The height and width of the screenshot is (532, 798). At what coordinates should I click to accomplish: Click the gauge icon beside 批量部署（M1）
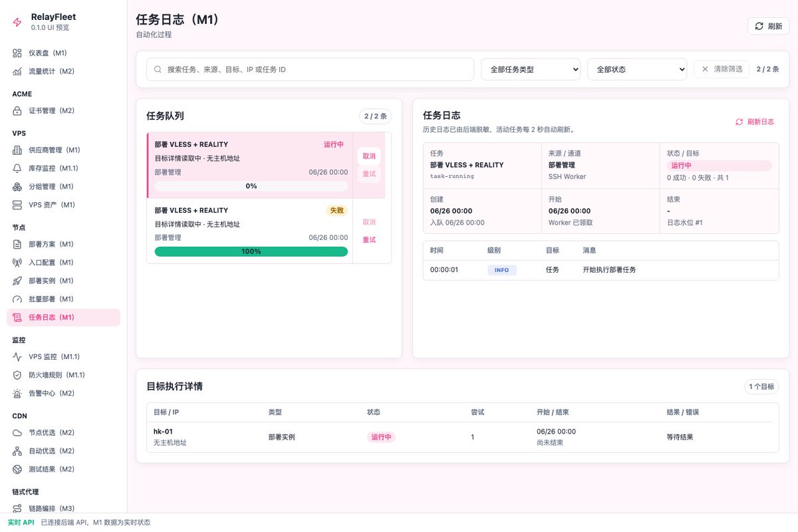pyautogui.click(x=17, y=299)
